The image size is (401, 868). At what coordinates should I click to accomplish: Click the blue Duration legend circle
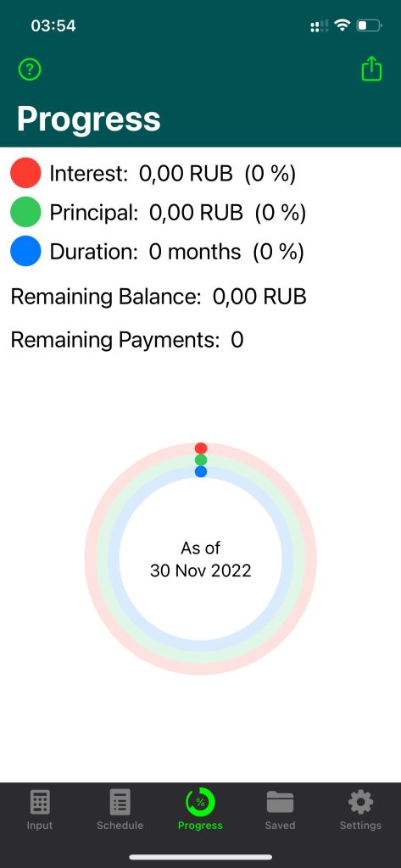(25, 251)
